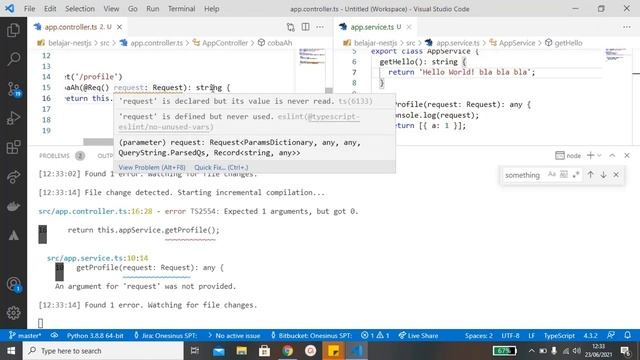Viewport: 640px width, 360px height.
Task: Click UTF-8 encoding in status bar
Action: click(x=510, y=336)
